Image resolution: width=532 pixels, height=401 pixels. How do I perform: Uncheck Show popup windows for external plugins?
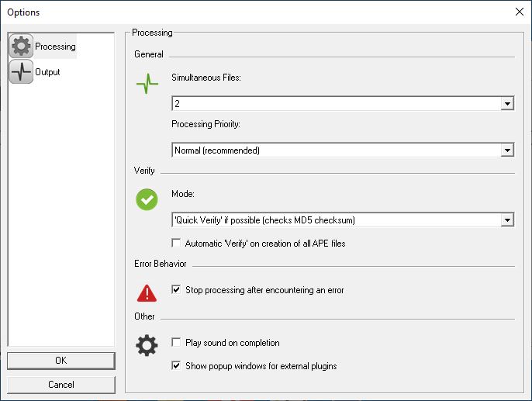[176, 366]
